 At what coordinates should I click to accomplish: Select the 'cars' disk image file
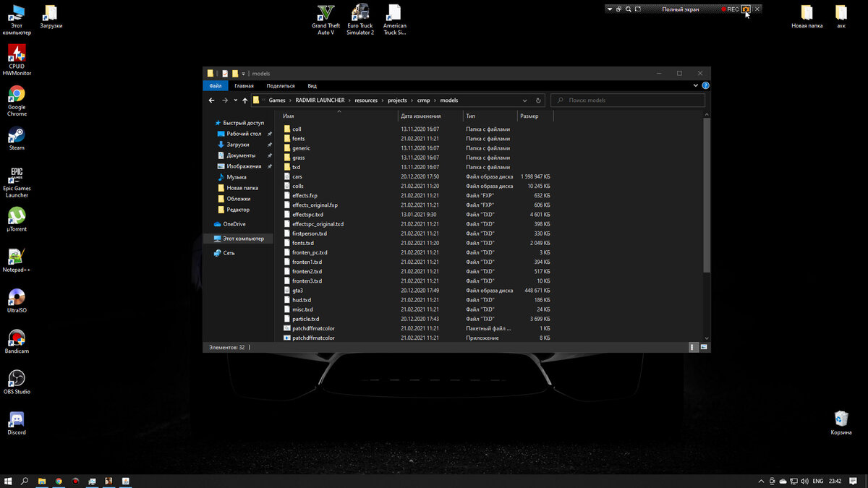tap(417, 176)
